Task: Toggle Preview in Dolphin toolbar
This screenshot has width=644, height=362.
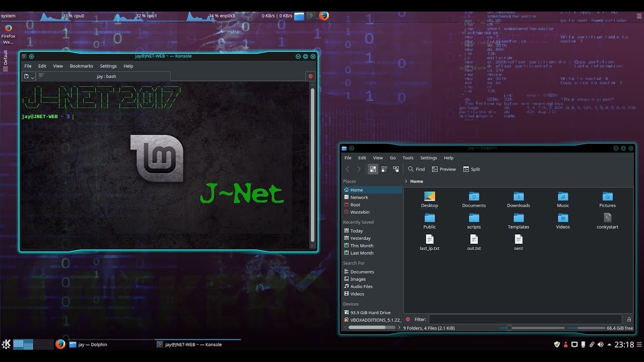Action: point(444,169)
